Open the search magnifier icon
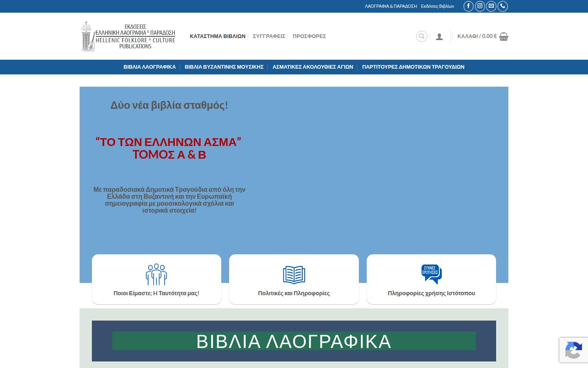The height and width of the screenshot is (368, 588). (422, 36)
